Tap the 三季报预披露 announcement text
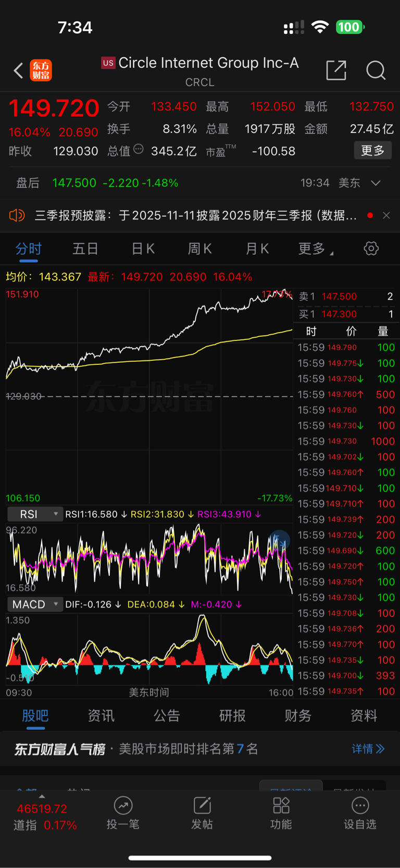 click(x=195, y=215)
